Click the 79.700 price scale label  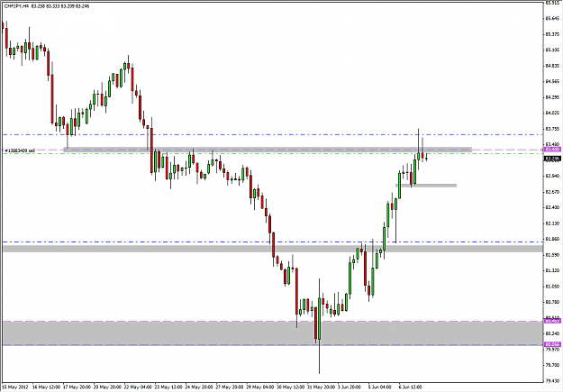click(x=552, y=365)
